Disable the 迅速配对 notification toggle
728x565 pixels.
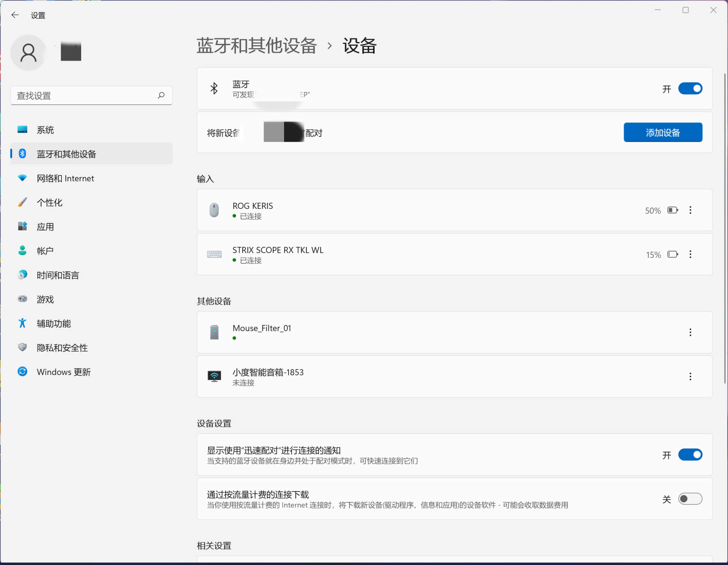[x=690, y=455]
